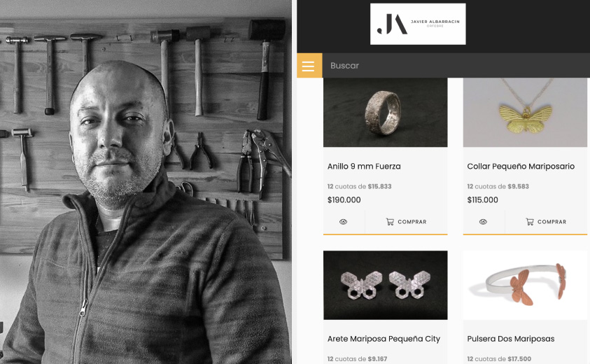Quick view Collar Pequeño Mariposario via eye icon

coord(483,222)
